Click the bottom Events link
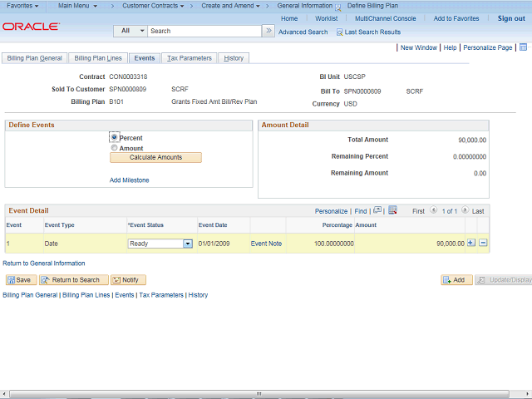532x399 pixels. [x=125, y=295]
